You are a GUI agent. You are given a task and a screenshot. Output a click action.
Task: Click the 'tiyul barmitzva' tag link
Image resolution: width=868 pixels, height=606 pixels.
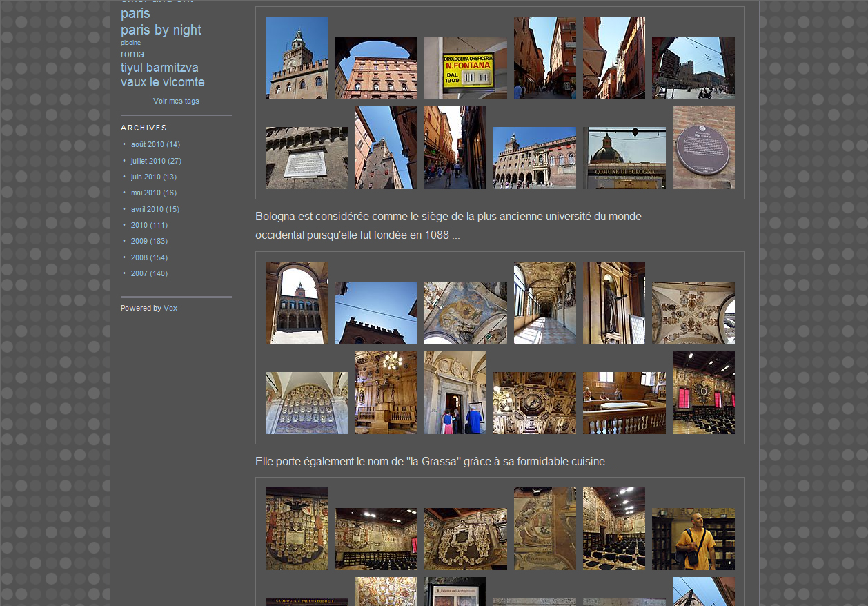pos(159,68)
